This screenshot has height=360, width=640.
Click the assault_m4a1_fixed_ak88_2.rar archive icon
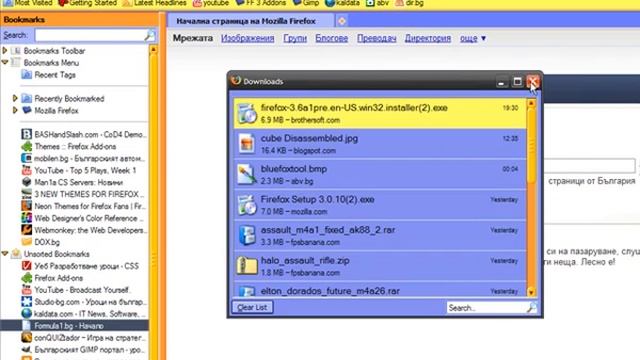click(x=247, y=236)
